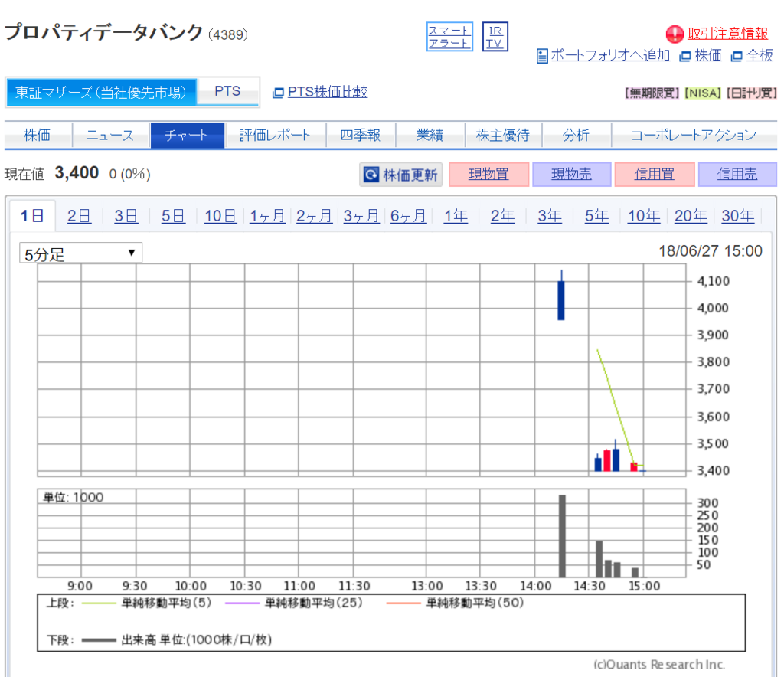784x677 pixels.
Task: Go to the ニュース tab
Action: pos(110,135)
